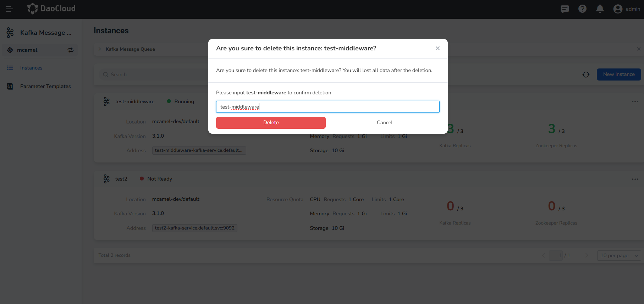This screenshot has width=644, height=304.
Task: Open test2 more actions ellipsis
Action: point(635,179)
